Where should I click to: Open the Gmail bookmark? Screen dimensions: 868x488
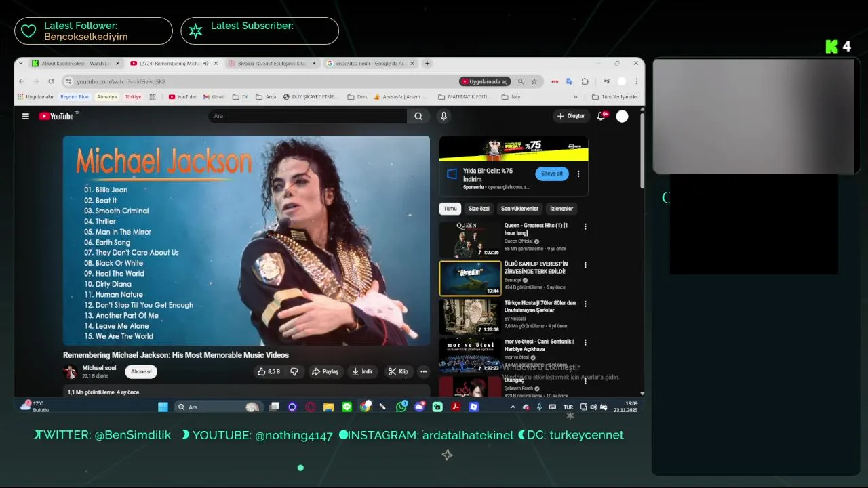(214, 97)
